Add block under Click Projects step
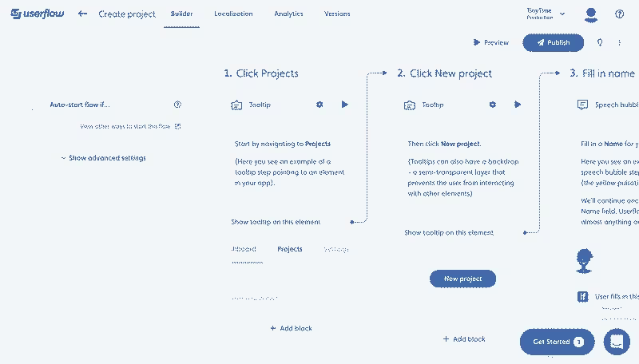The height and width of the screenshot is (364, 639). coord(291,328)
